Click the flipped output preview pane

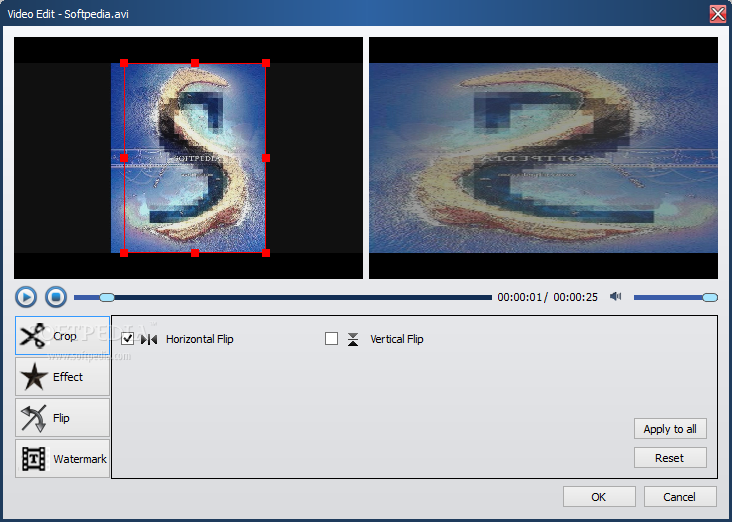[x=543, y=158]
